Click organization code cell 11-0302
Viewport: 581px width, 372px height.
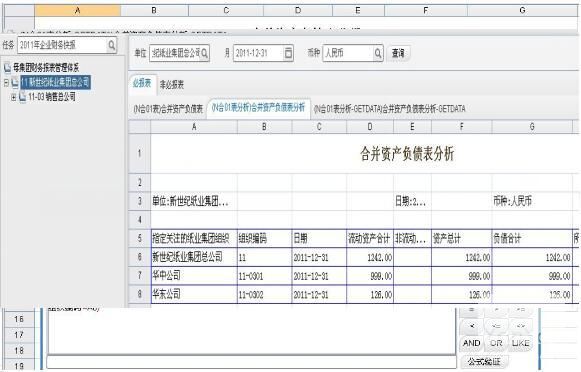[x=265, y=295]
